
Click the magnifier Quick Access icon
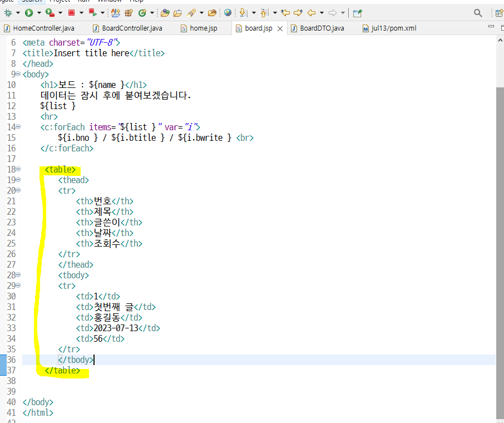coord(478,13)
